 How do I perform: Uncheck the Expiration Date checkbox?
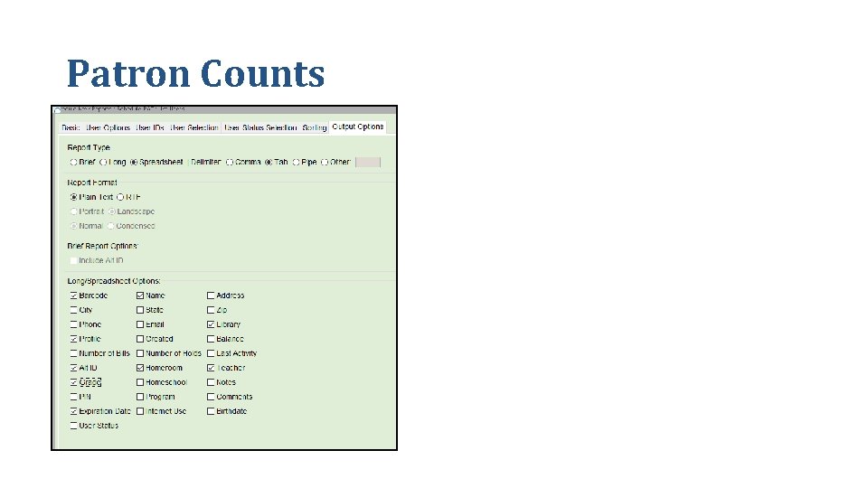coord(73,411)
